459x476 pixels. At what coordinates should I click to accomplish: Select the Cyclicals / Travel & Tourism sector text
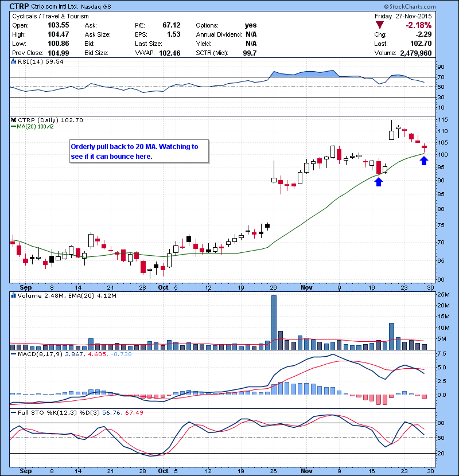pyautogui.click(x=50, y=16)
